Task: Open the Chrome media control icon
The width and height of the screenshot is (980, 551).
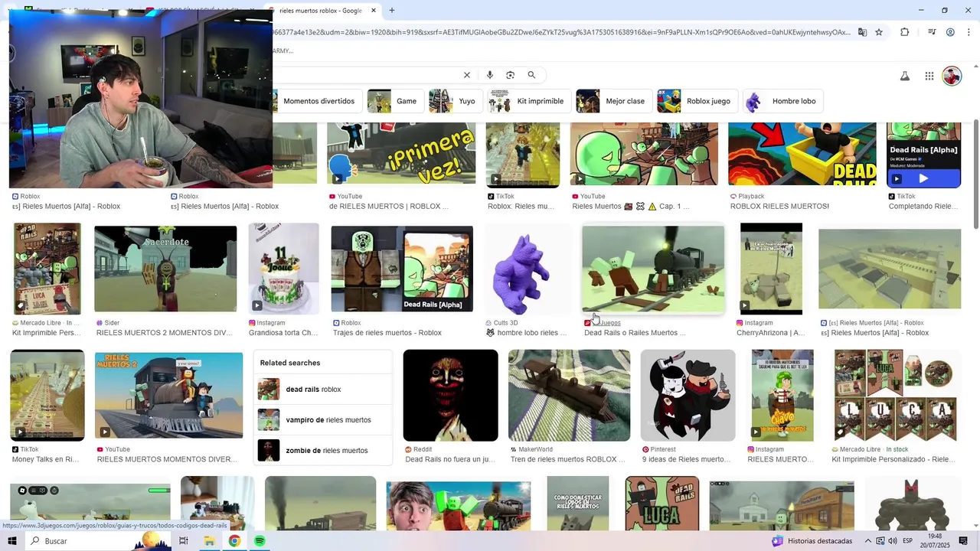Action: 932,32
